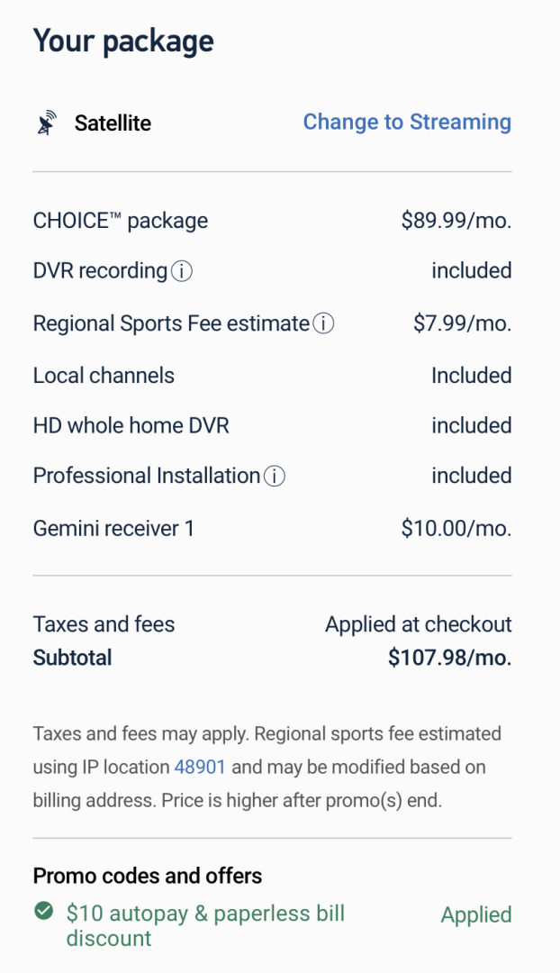Select the Applied at checkout text

click(418, 624)
